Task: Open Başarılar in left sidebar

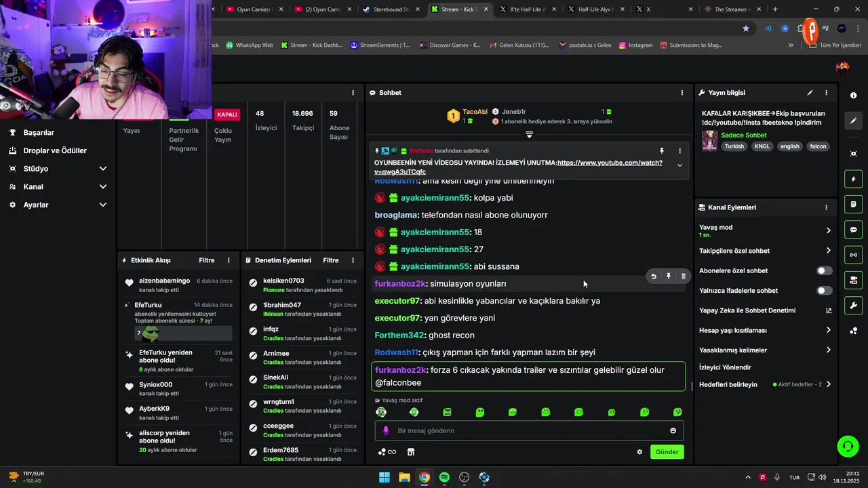Action: (39, 133)
